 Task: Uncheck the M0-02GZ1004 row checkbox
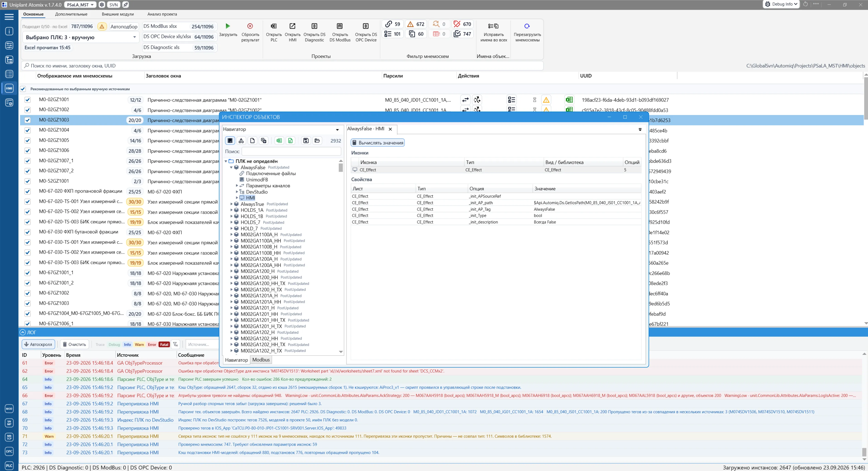28,130
